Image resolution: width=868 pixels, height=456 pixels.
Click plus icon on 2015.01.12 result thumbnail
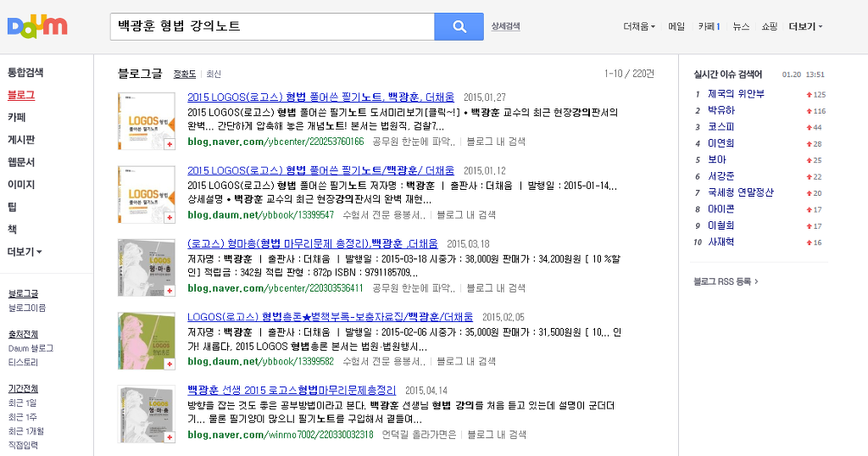170,218
